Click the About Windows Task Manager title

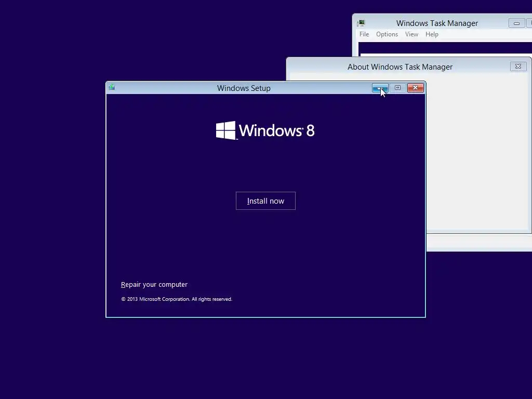point(400,67)
